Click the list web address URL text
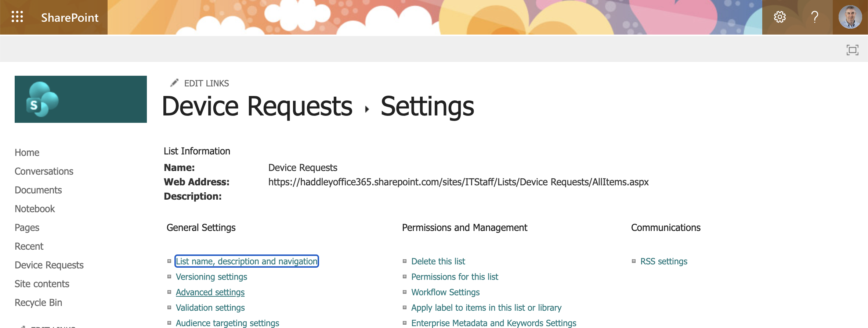The width and height of the screenshot is (868, 328). (x=458, y=182)
